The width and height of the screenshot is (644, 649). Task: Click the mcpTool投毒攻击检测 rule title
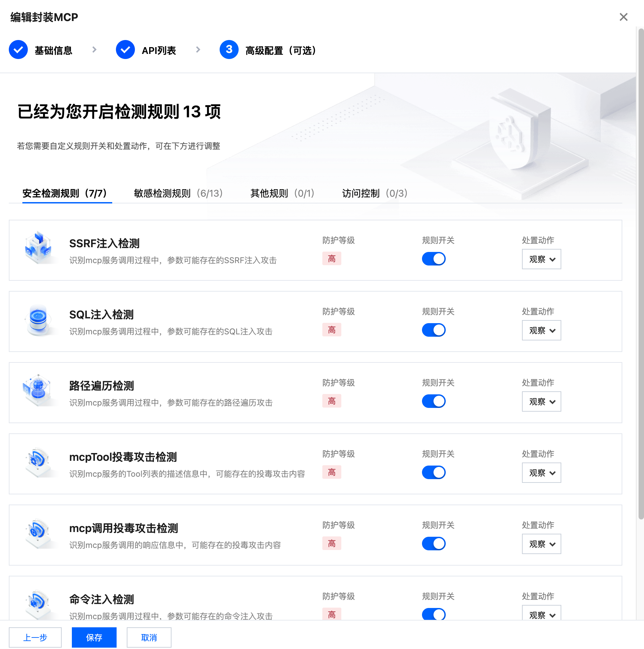point(123,457)
